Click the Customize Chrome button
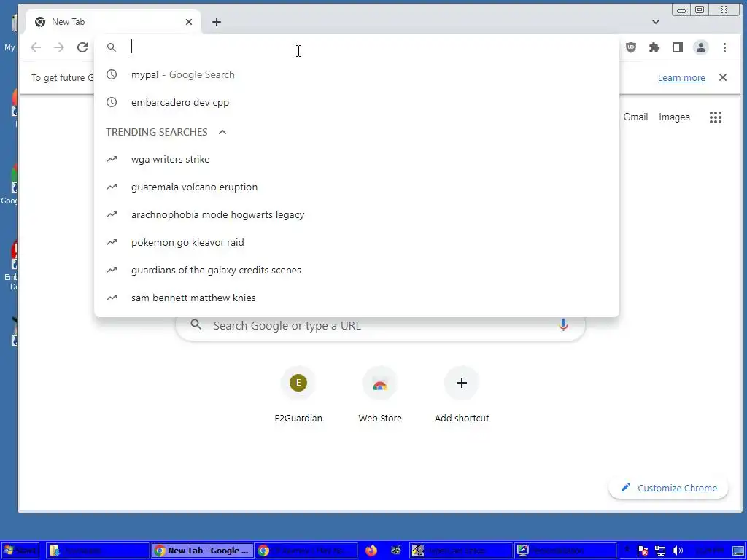Viewport: 747px width, 560px height. pos(668,488)
